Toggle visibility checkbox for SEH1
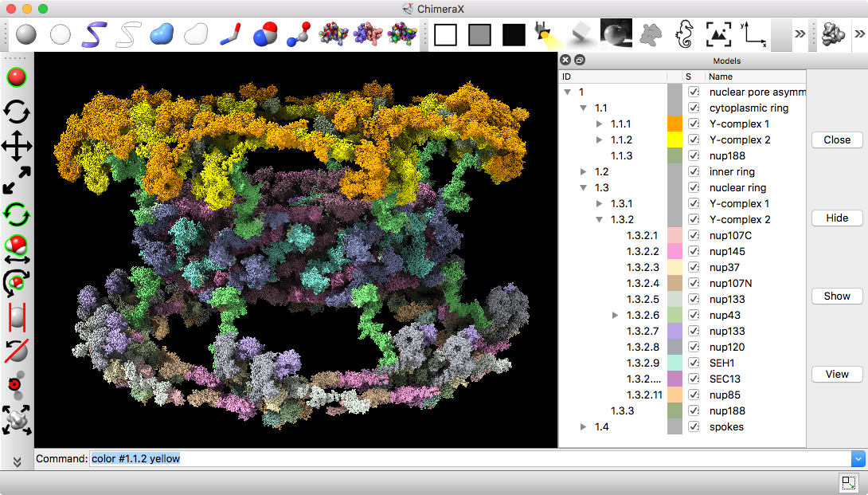The width and height of the screenshot is (868, 495). coord(694,363)
